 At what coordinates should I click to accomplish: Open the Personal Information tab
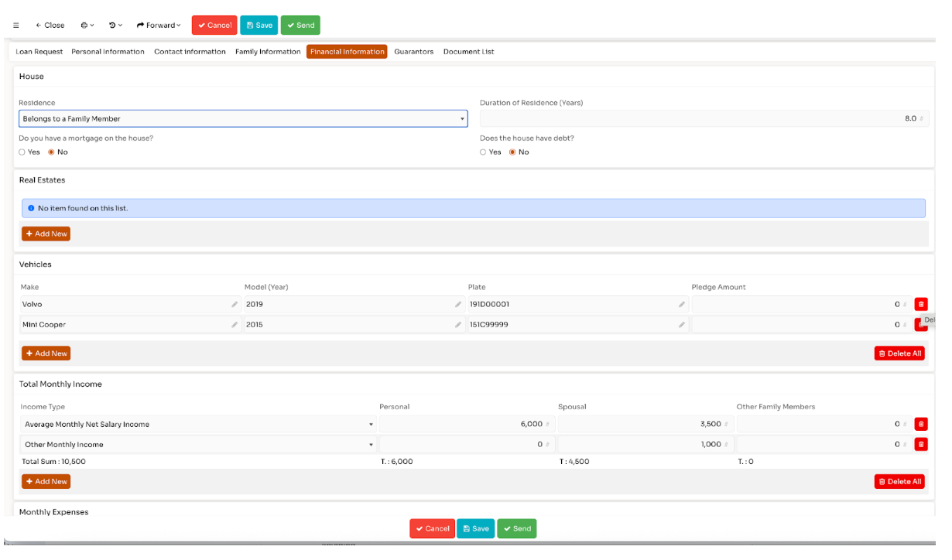pyautogui.click(x=108, y=52)
